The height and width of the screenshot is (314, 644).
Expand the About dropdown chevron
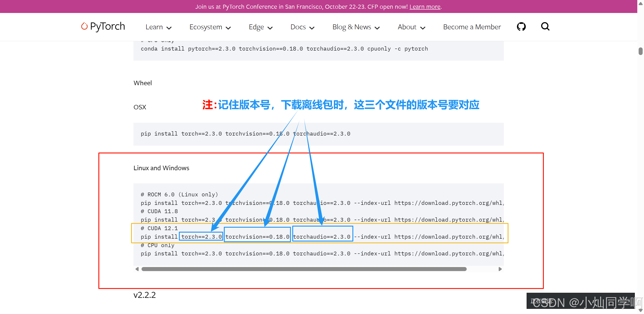pyautogui.click(x=423, y=28)
